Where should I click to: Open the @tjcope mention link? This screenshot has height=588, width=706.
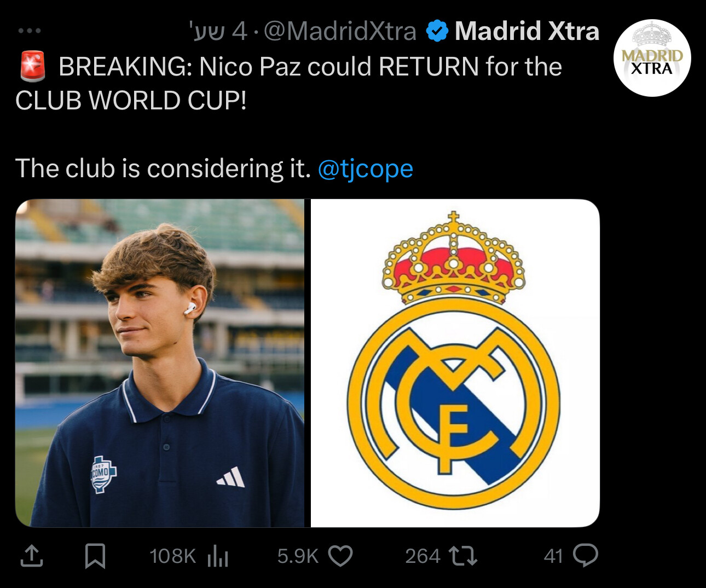click(x=365, y=168)
